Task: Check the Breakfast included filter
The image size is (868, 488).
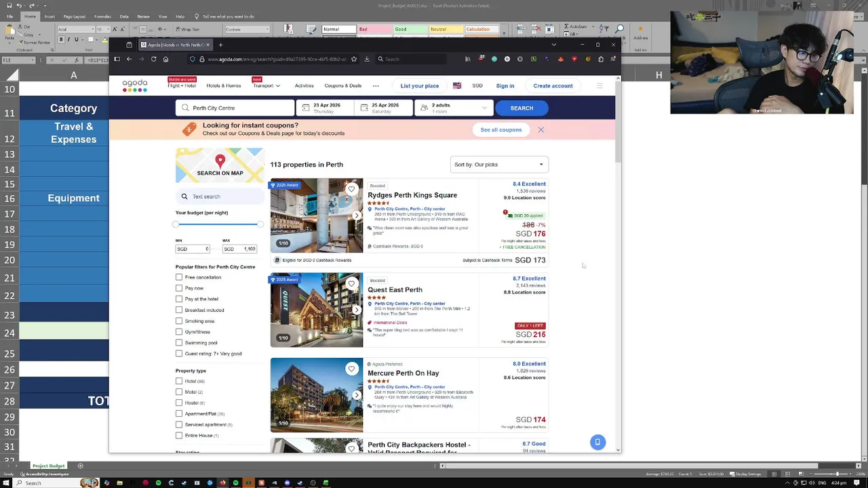Action: [x=179, y=310]
